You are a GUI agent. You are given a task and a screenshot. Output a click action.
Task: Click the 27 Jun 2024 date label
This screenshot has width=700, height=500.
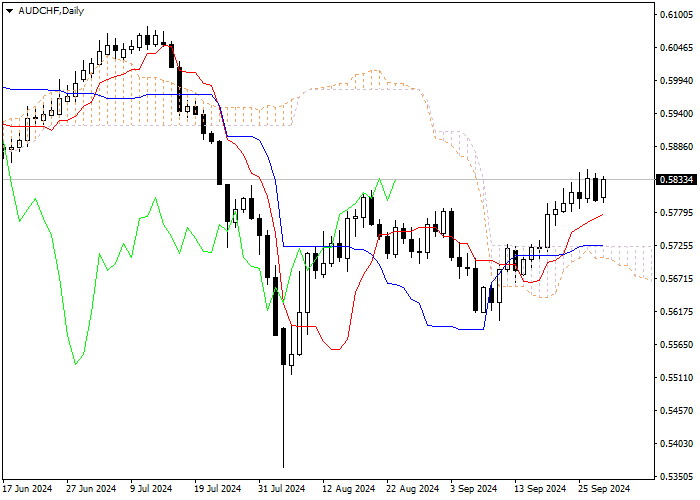coord(92,489)
